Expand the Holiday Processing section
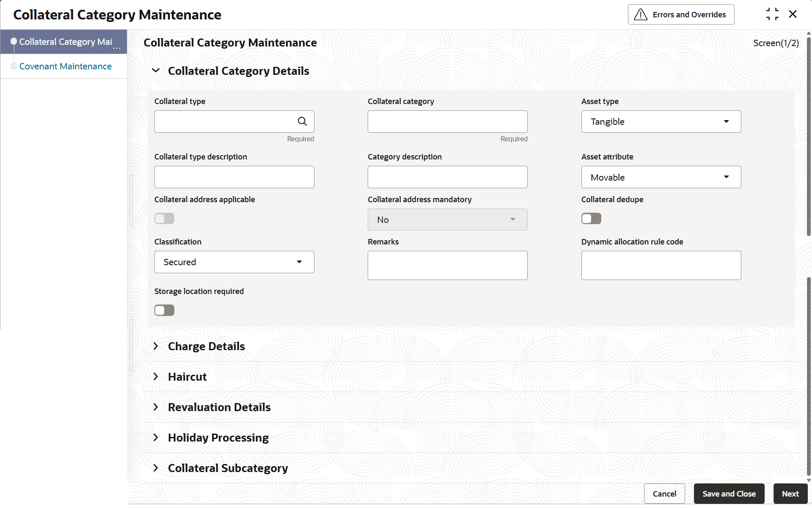812x508 pixels. [x=156, y=437]
